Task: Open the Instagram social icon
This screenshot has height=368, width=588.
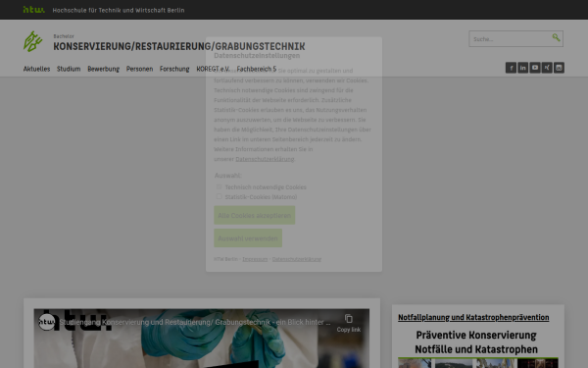Action: [559, 68]
